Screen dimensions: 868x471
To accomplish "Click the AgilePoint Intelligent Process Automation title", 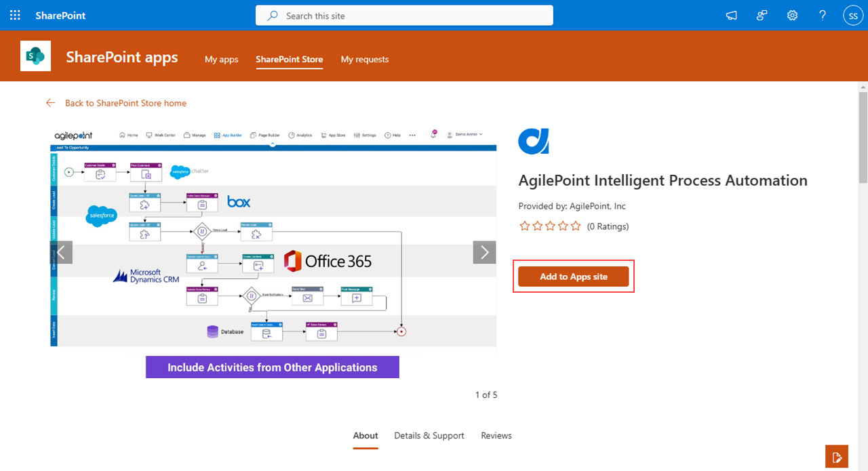I will 663,180.
